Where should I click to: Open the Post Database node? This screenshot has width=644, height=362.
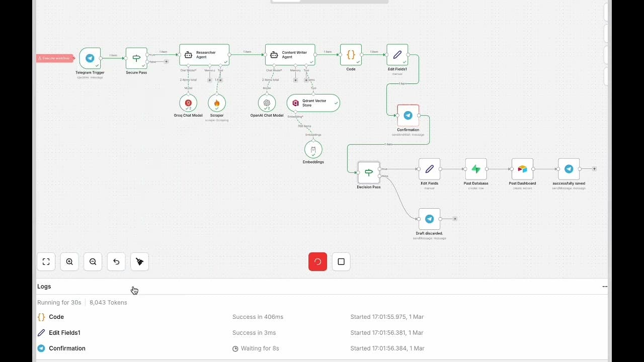[x=476, y=169]
